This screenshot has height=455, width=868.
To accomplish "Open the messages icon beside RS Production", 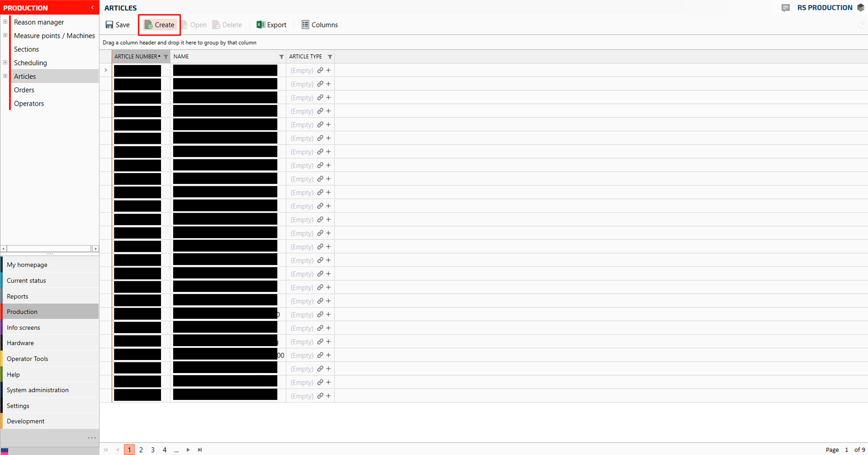I will [786, 8].
